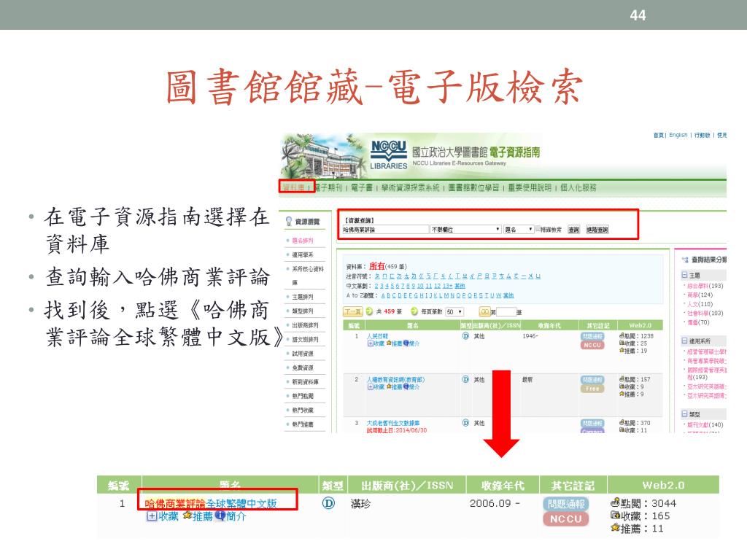Click the type D icon for 大成老舊刊全文數據庫

[x=465, y=423]
